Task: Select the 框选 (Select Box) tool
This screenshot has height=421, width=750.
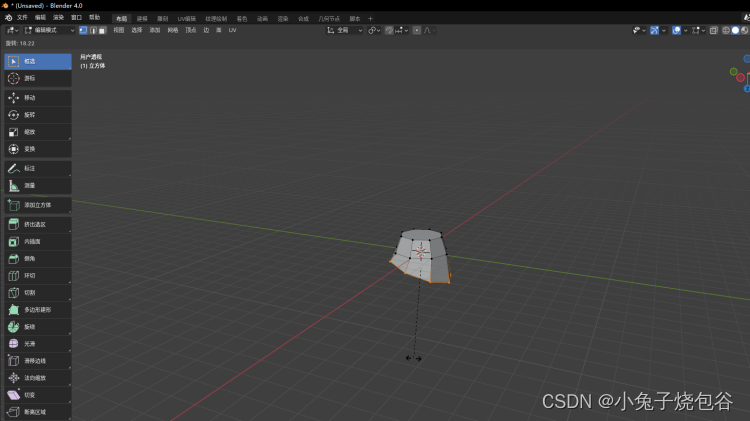Action: coord(38,61)
